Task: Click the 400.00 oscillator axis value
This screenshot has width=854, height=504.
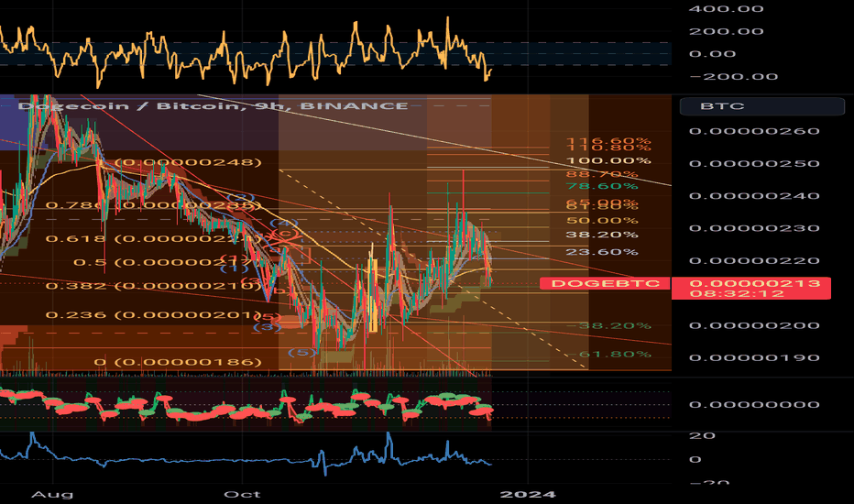Action: click(x=726, y=9)
